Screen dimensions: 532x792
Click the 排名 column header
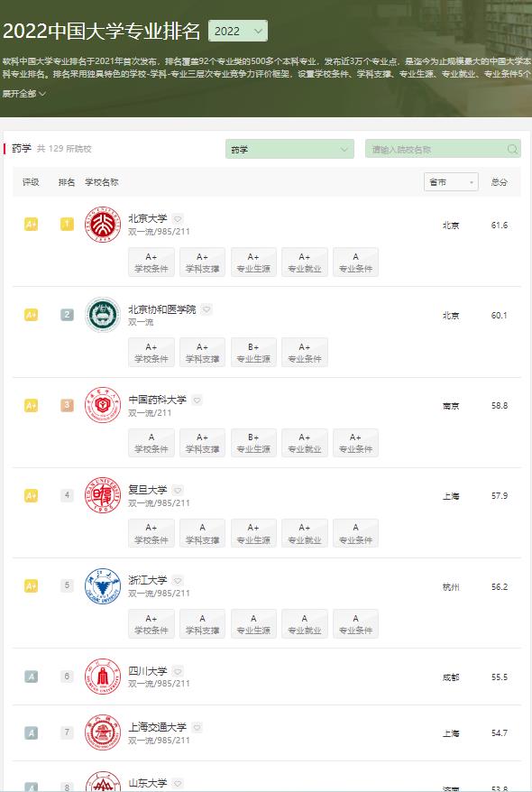[67, 182]
